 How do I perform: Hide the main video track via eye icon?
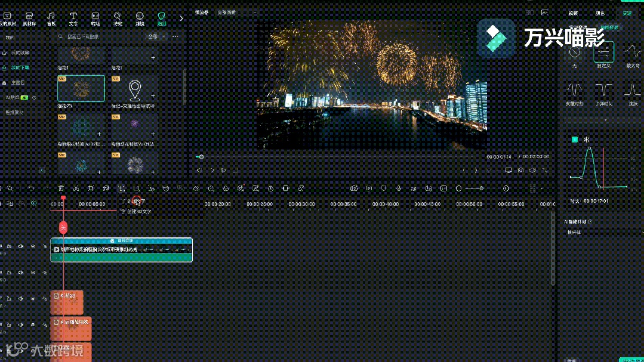(33, 246)
